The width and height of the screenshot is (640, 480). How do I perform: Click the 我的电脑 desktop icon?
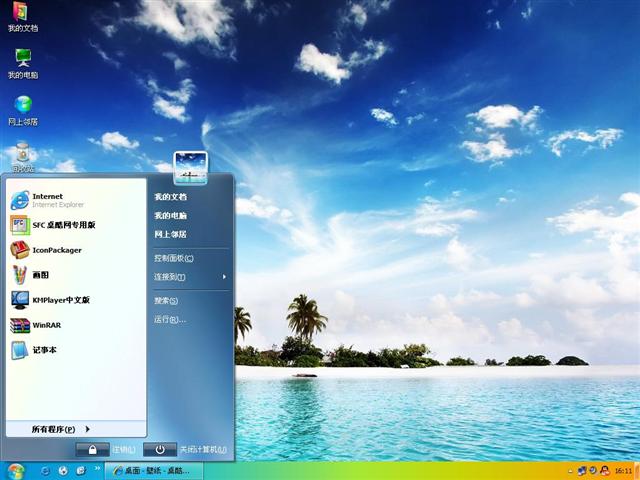click(23, 62)
